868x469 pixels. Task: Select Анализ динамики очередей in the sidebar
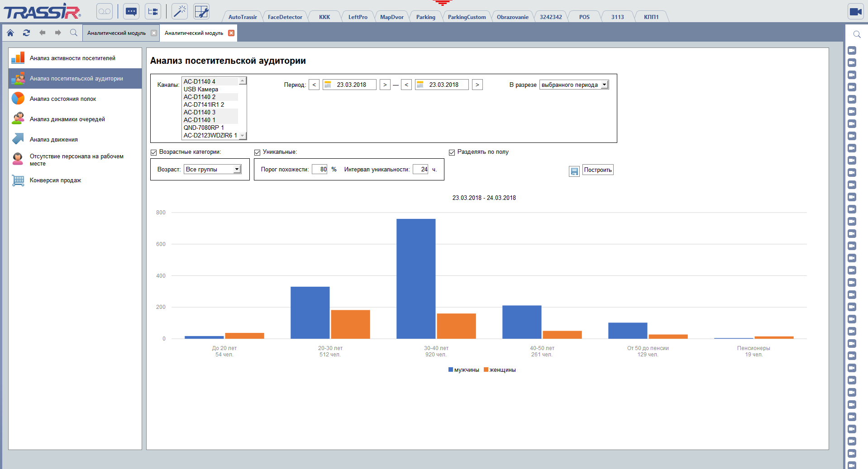[x=67, y=118]
